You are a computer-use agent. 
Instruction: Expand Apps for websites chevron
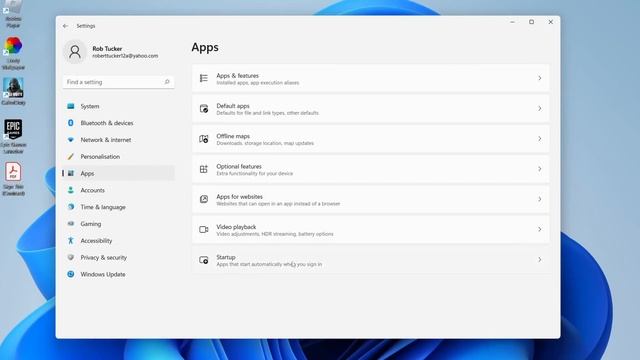click(540, 199)
